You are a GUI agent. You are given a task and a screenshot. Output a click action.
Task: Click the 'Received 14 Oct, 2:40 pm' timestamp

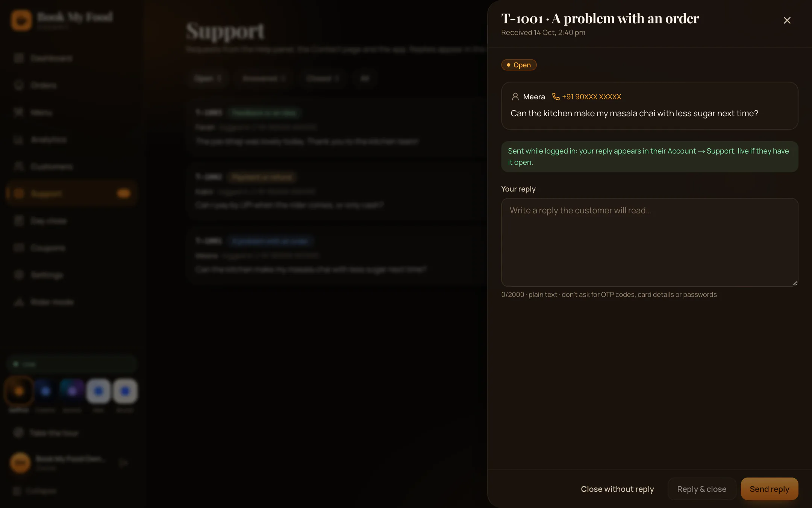click(543, 32)
